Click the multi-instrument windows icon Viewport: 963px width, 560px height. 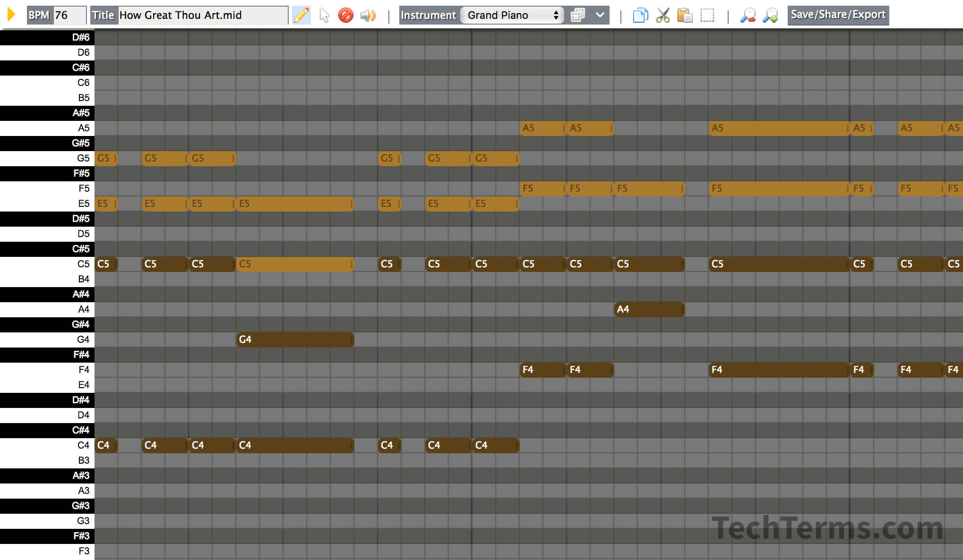click(577, 15)
